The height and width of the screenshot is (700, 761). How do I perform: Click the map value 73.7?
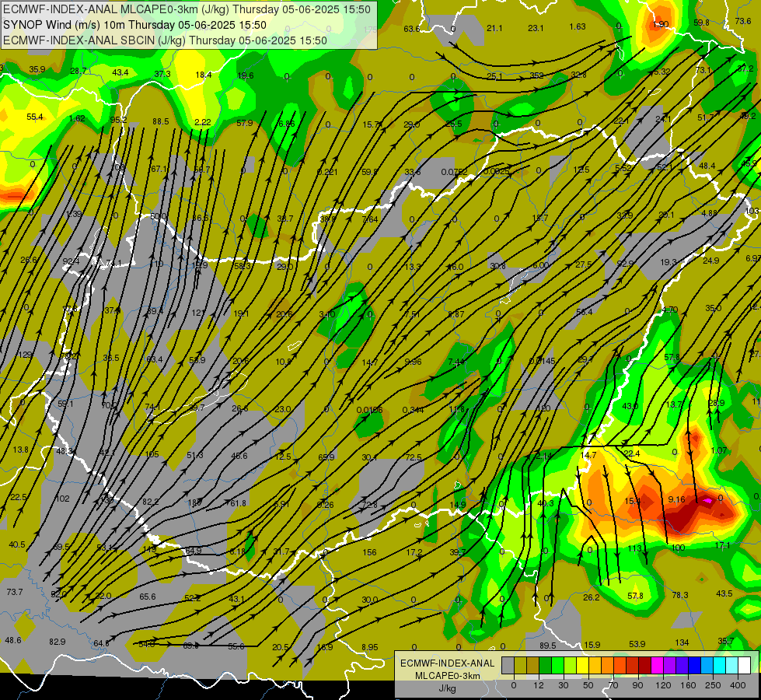(x=15, y=592)
